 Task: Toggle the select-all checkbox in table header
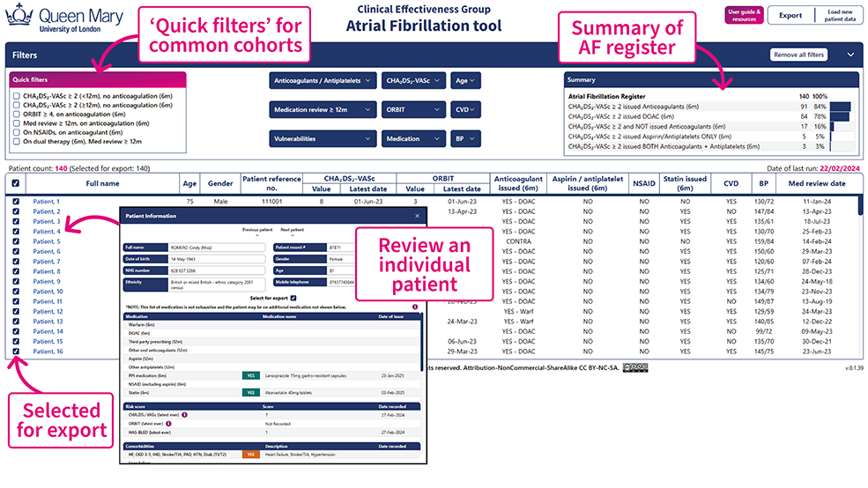coord(17,183)
